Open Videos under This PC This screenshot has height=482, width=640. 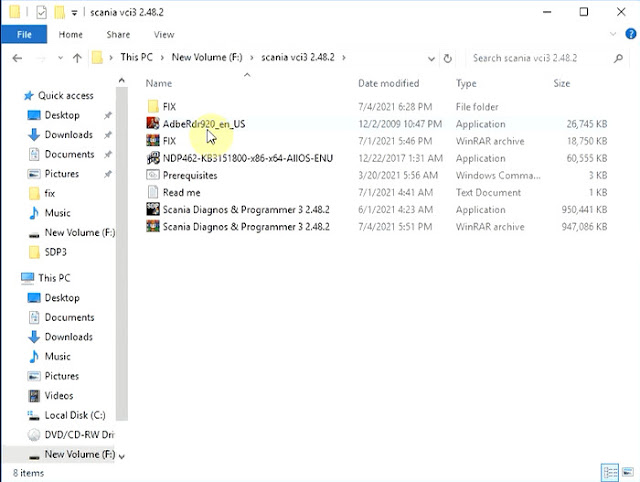(x=59, y=395)
